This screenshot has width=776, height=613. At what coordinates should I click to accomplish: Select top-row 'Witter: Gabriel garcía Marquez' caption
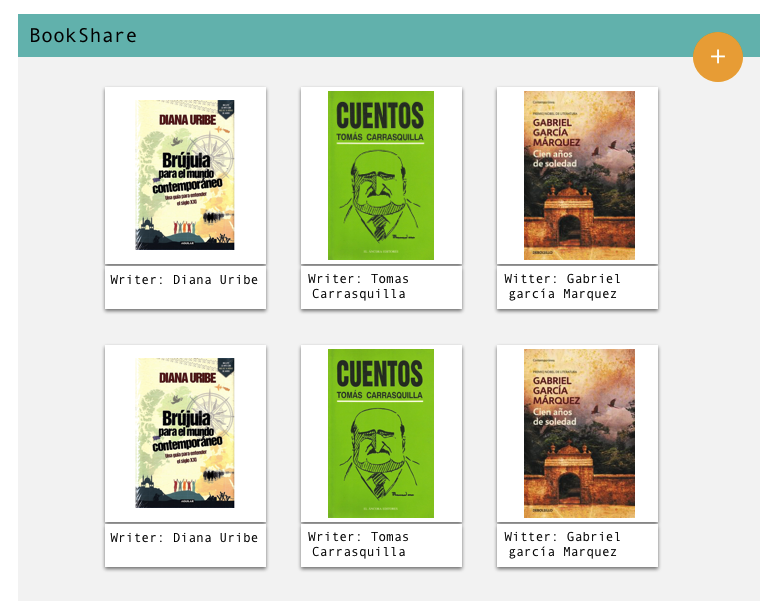point(562,286)
